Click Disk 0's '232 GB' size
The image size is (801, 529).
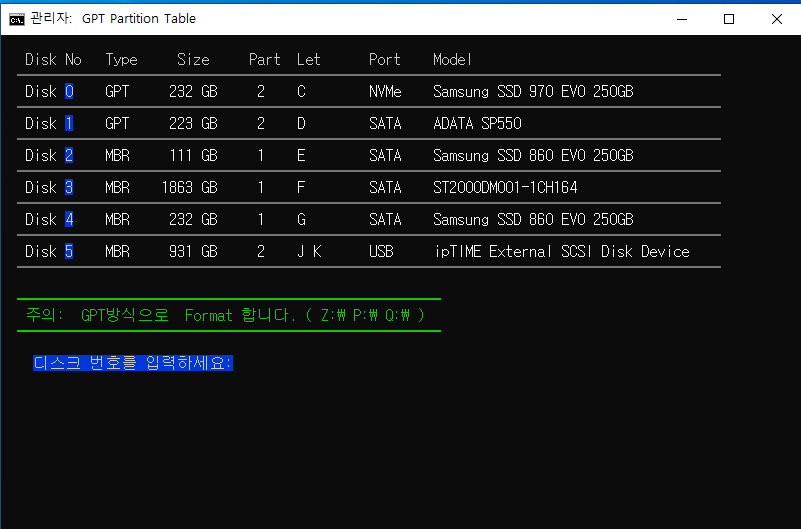[x=194, y=91]
